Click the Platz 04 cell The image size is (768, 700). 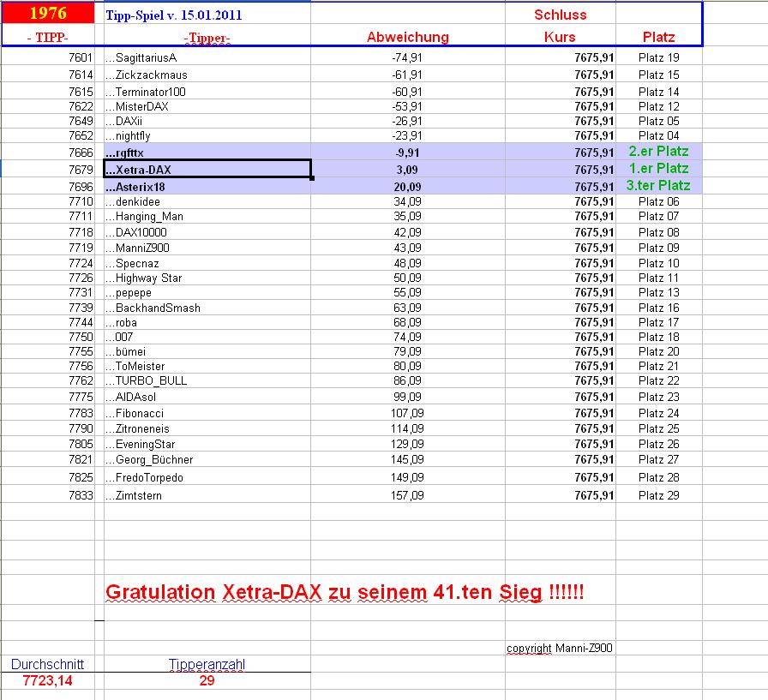click(x=659, y=136)
